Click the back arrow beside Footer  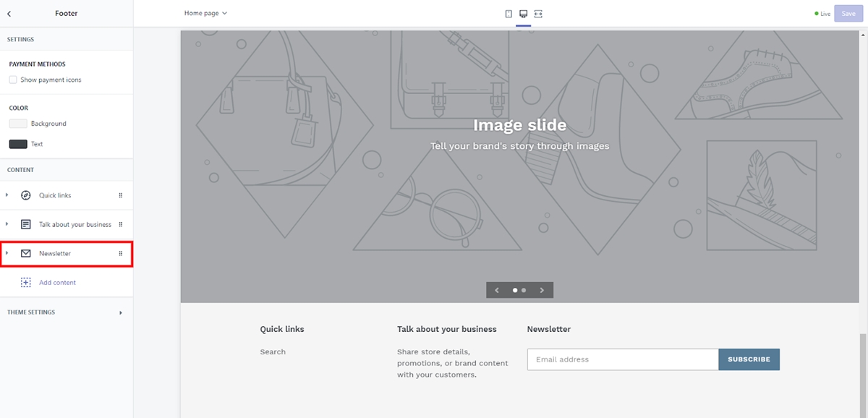pyautogui.click(x=9, y=13)
